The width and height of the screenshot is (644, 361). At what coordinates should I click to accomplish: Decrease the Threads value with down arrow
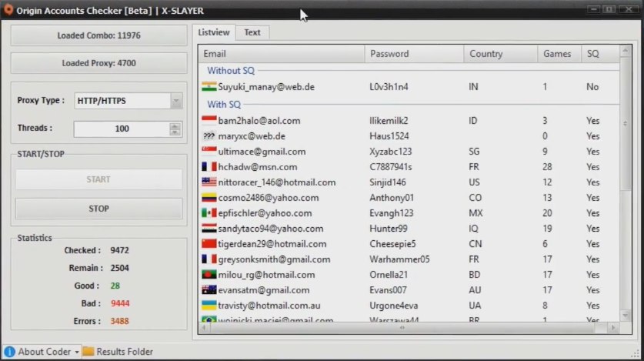175,132
